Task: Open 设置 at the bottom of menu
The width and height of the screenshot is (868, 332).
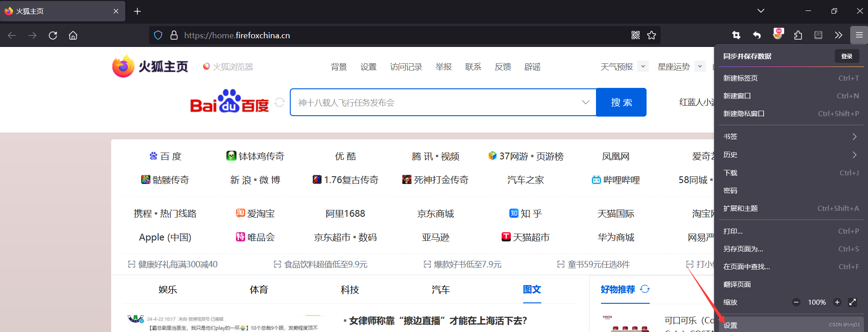Action: pos(791,325)
